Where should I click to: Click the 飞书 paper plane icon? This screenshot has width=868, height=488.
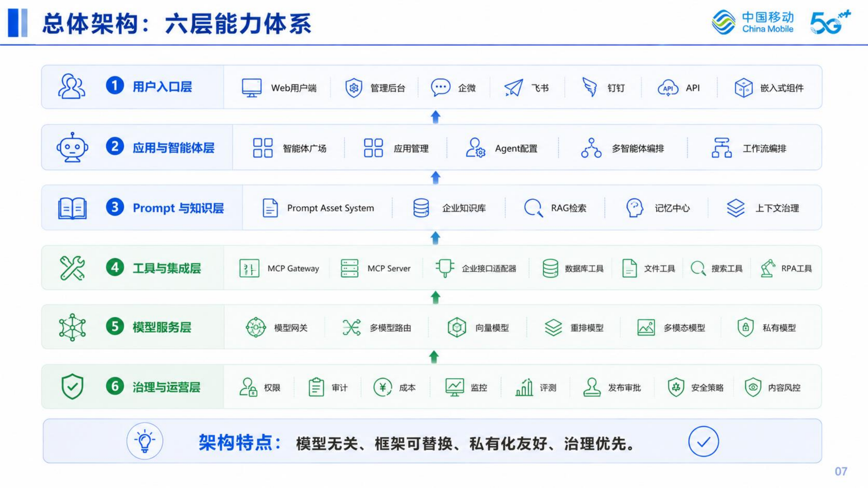point(514,87)
